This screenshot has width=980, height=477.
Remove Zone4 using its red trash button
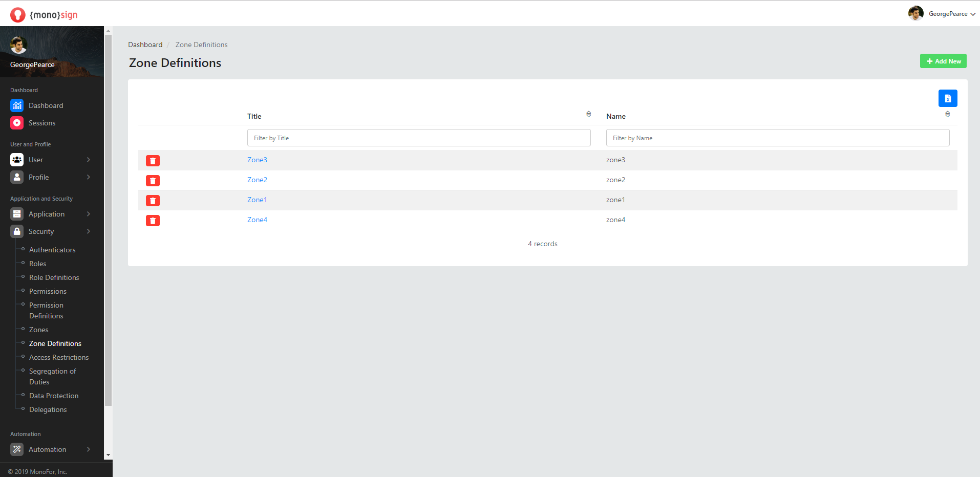pos(153,221)
